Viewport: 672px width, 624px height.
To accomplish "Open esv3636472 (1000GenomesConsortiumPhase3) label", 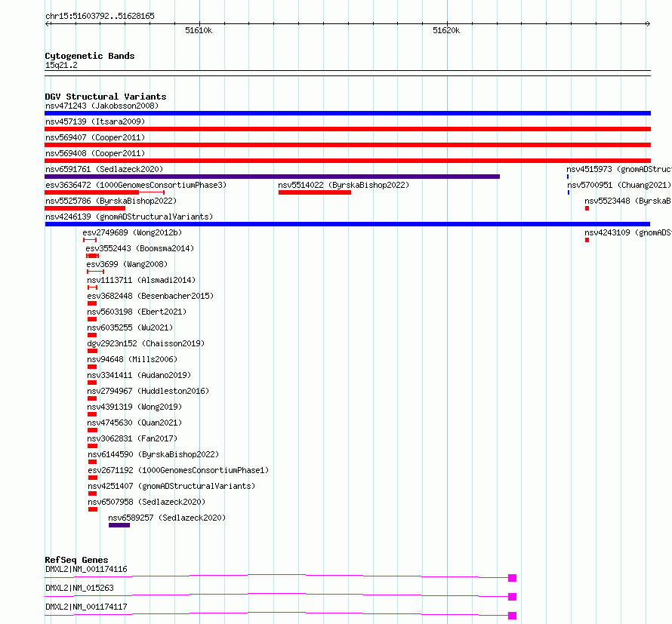I will [x=136, y=185].
